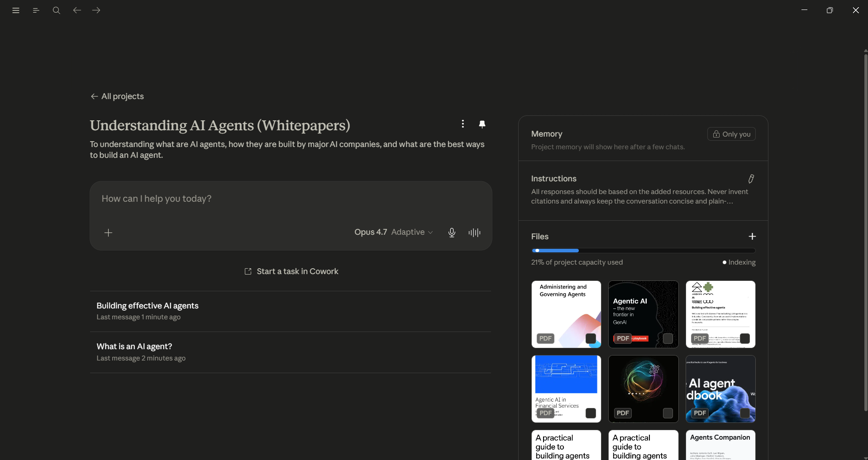Viewport: 868px width, 460px height.
Task: Tick the checkbox on the AI agent handbook PDF
Action: coord(745,413)
